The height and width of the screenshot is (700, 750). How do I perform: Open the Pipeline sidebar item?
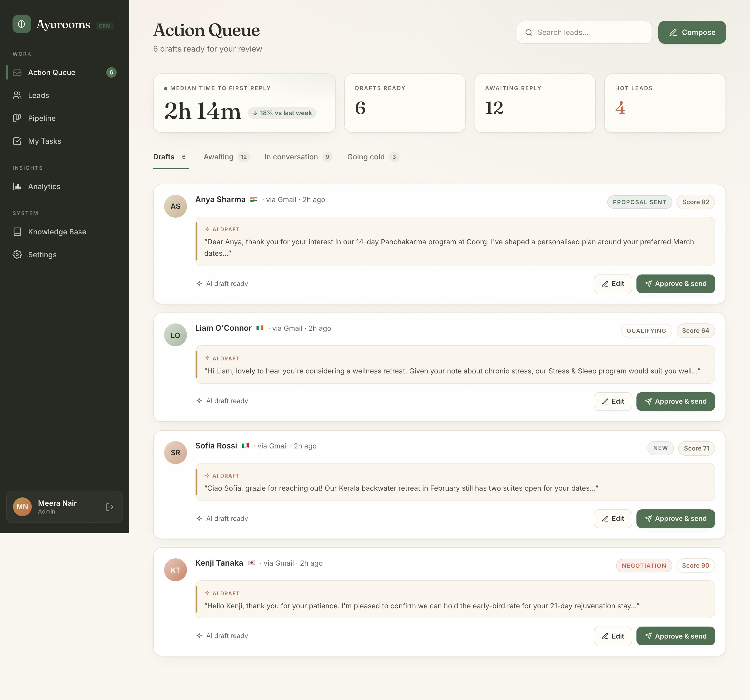coord(65,118)
